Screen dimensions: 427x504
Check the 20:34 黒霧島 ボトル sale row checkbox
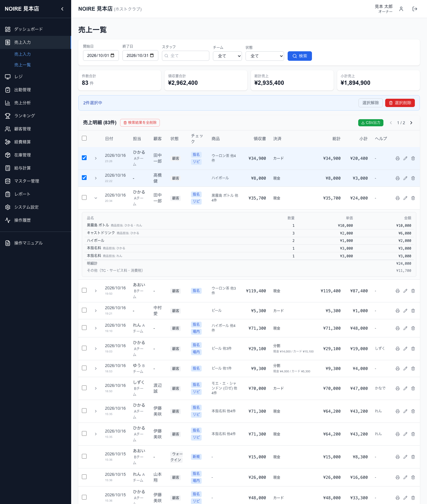pos(84,197)
